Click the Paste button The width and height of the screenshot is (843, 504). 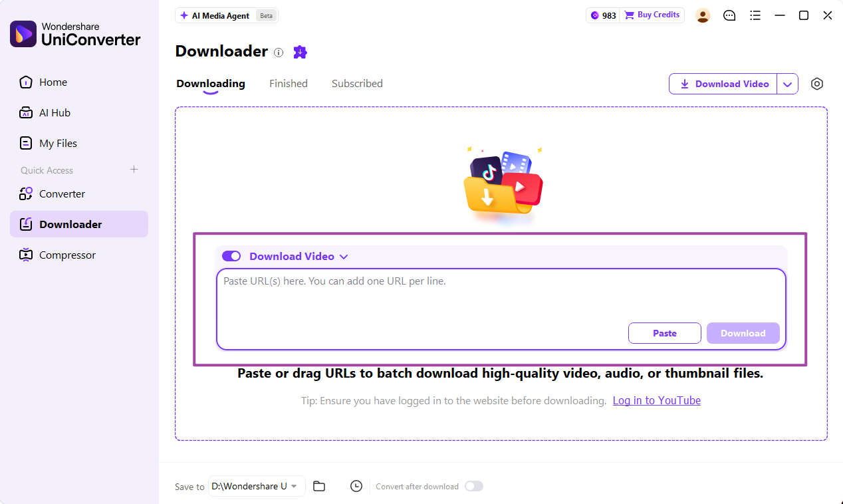coord(665,333)
